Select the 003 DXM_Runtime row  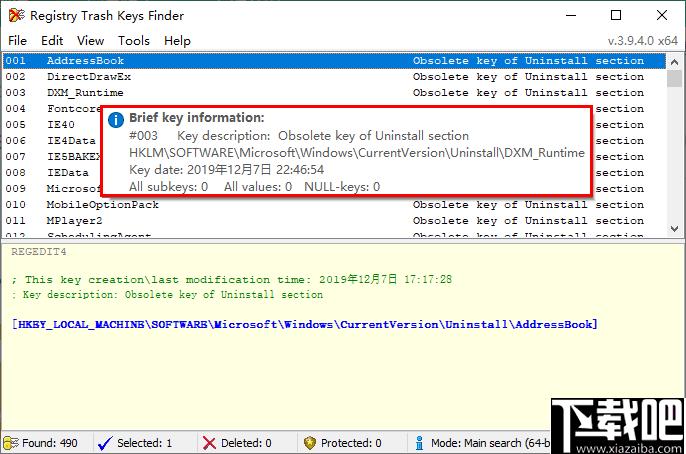point(334,93)
